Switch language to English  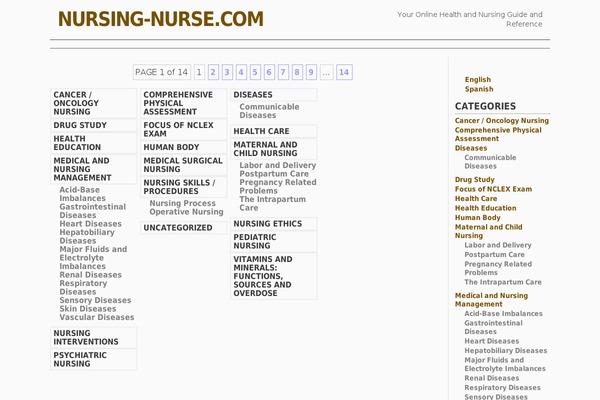[x=478, y=80]
